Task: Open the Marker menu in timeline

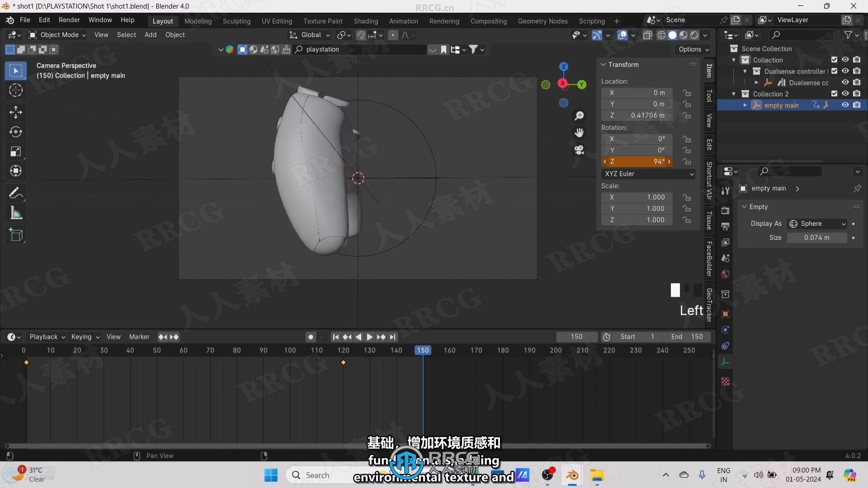Action: click(x=139, y=337)
